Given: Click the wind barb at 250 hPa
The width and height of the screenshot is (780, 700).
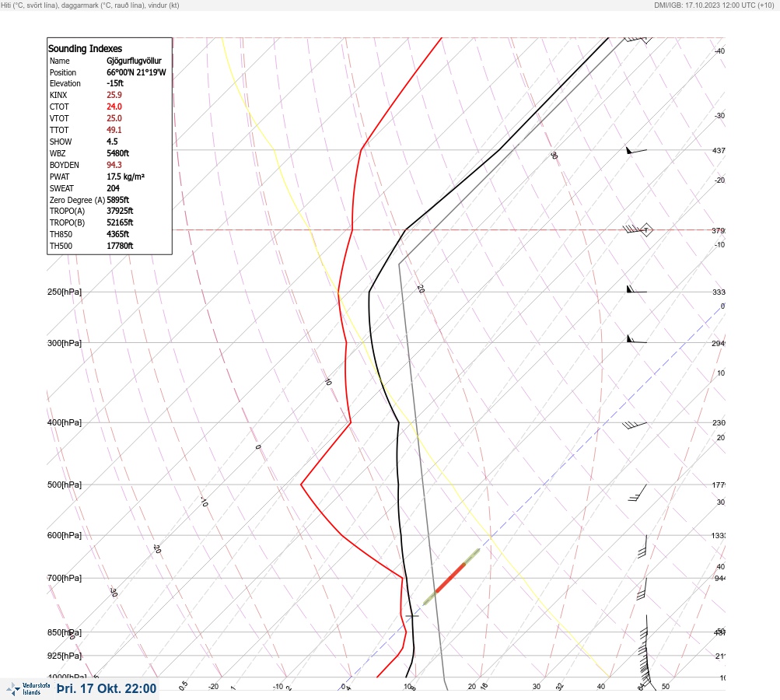Looking at the screenshot, I should pyautogui.click(x=636, y=289).
